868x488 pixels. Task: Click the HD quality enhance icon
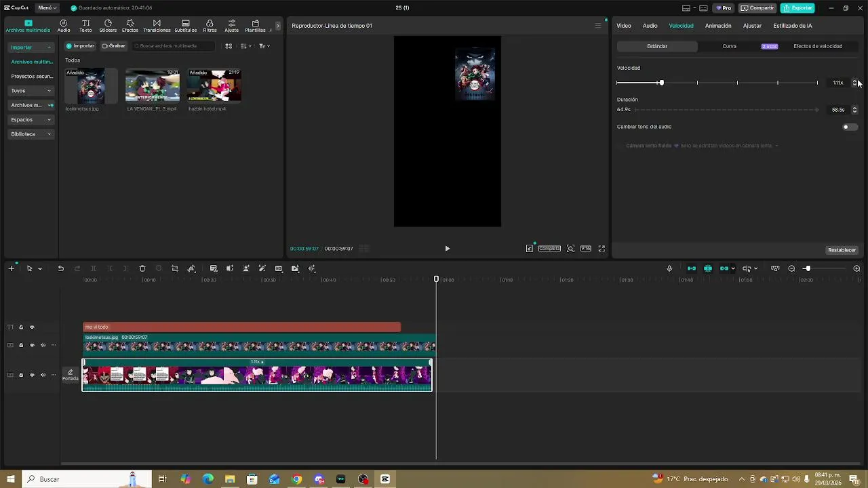point(279,268)
